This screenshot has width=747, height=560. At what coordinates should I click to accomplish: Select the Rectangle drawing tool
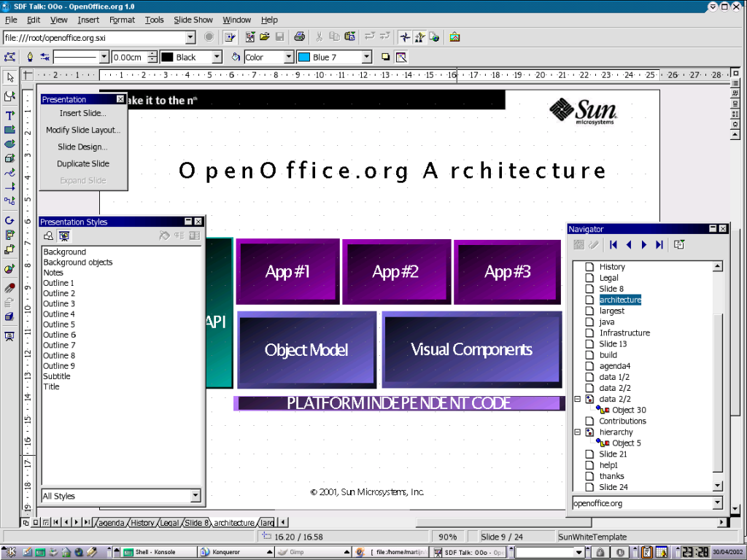click(x=9, y=130)
